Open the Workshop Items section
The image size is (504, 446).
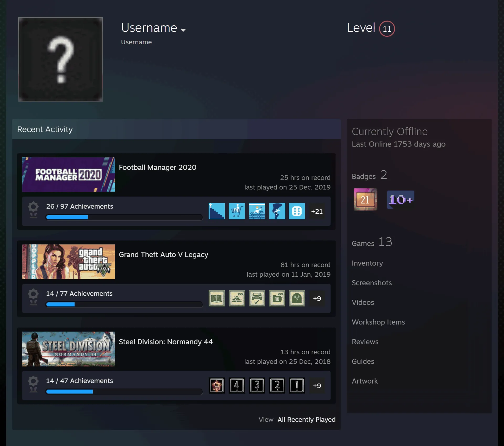pos(378,322)
